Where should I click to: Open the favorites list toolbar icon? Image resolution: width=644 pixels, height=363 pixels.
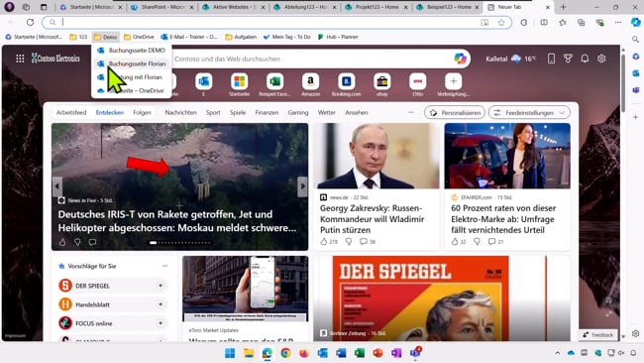pyautogui.click(x=563, y=22)
